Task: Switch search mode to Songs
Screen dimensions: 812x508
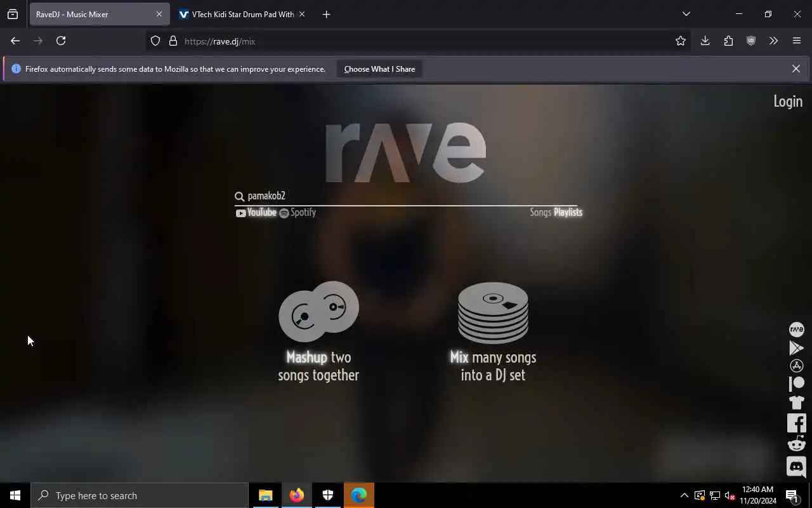Action: (540, 213)
